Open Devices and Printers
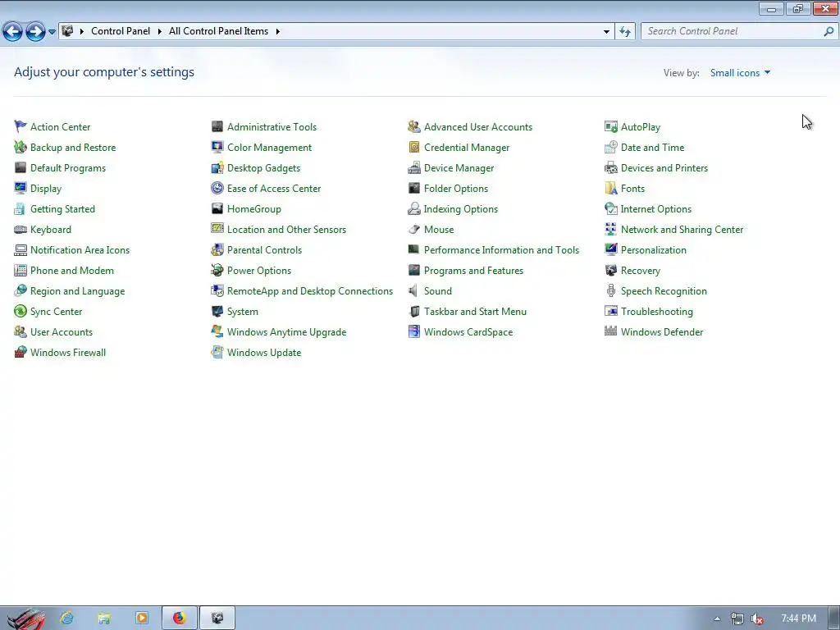 pyautogui.click(x=664, y=167)
